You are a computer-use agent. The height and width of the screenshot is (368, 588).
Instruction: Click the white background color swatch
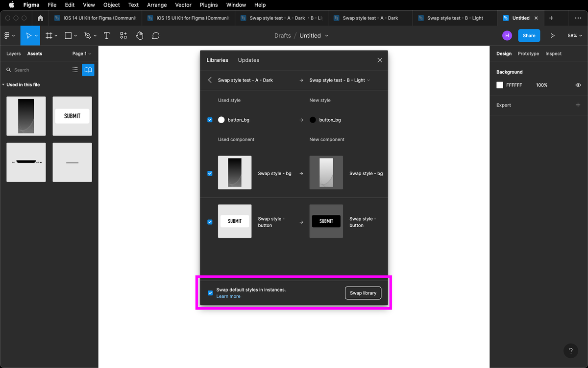pos(500,85)
